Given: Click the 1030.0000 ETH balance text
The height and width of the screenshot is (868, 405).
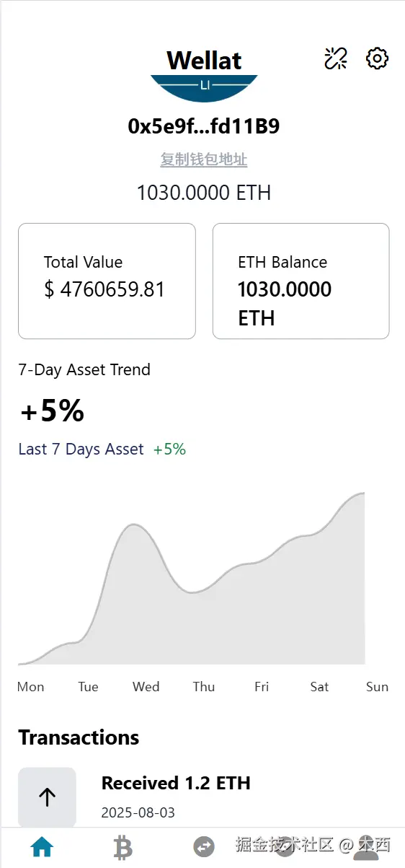Looking at the screenshot, I should (x=204, y=193).
